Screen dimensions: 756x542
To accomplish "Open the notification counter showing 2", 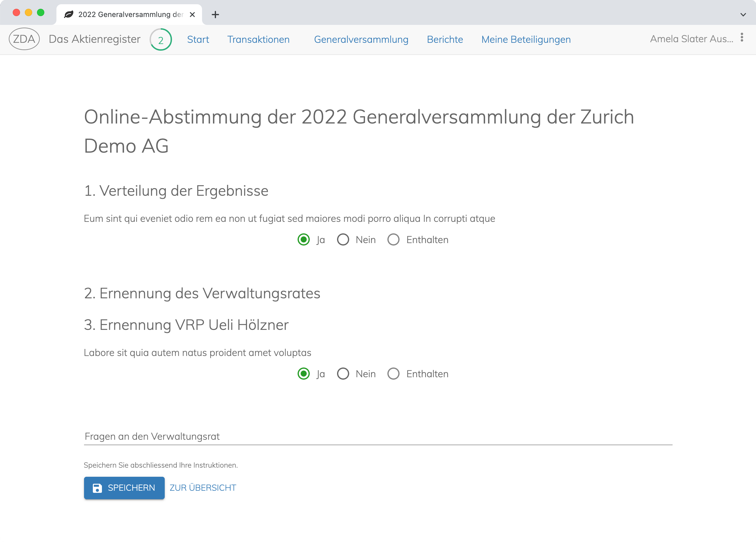I will coord(161,40).
